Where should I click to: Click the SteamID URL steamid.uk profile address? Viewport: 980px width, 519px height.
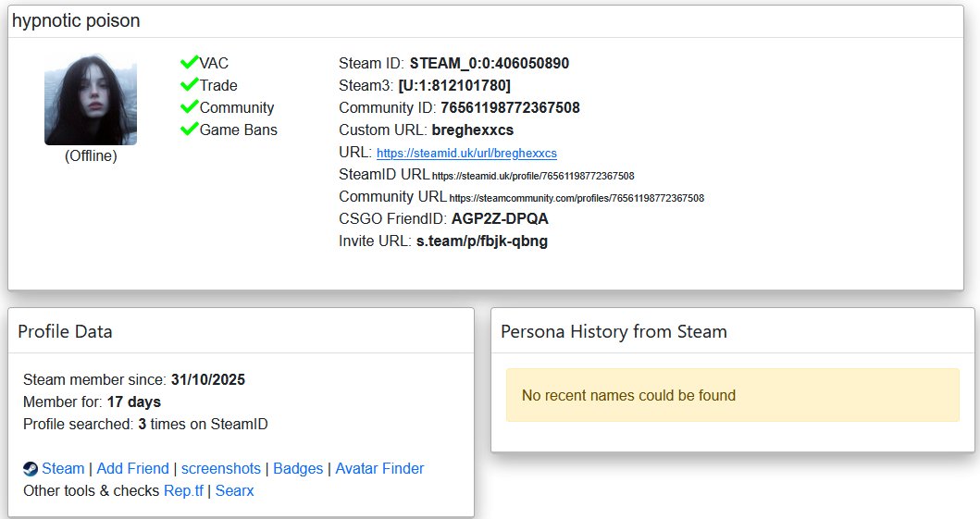[x=533, y=176]
